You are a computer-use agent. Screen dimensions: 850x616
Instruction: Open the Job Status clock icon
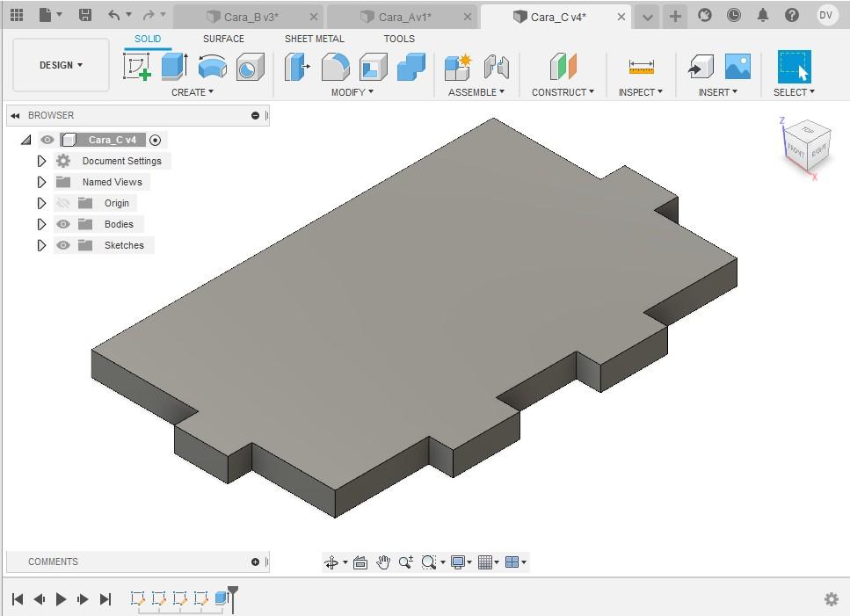733,15
